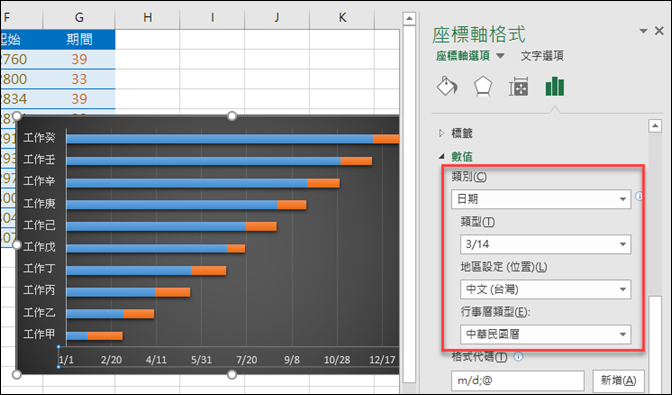
Task: Select the 工作癸 category label in chart
Action: pyautogui.click(x=39, y=138)
